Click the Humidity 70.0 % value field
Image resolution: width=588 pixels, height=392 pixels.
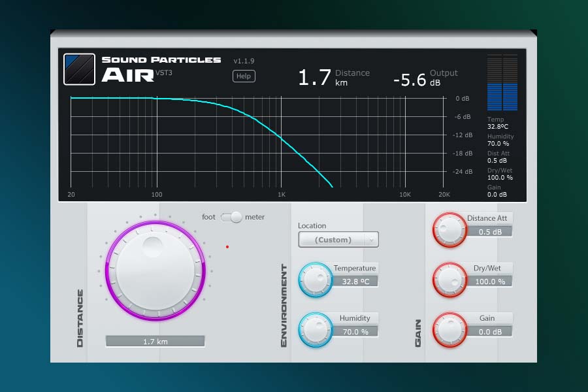coord(355,332)
